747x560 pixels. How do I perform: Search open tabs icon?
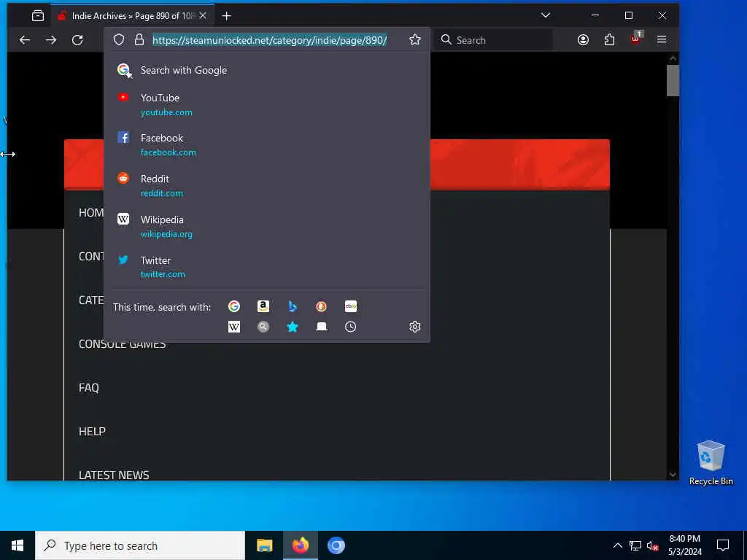[322, 327]
